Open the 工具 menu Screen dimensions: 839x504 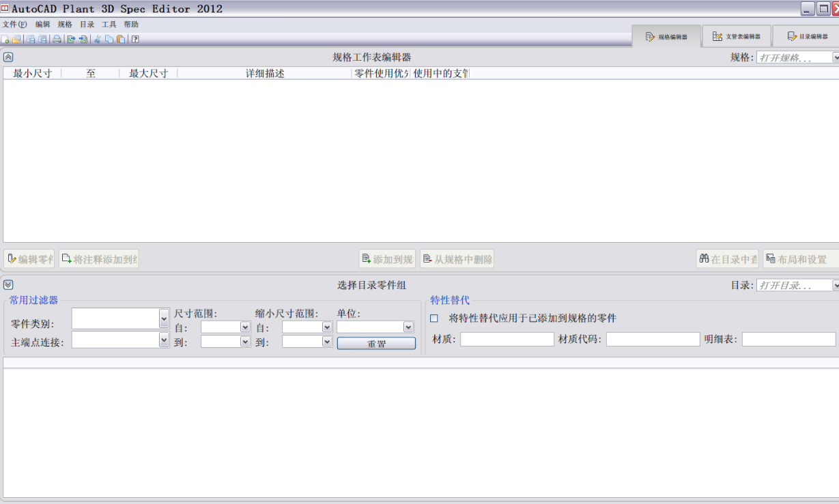point(109,25)
